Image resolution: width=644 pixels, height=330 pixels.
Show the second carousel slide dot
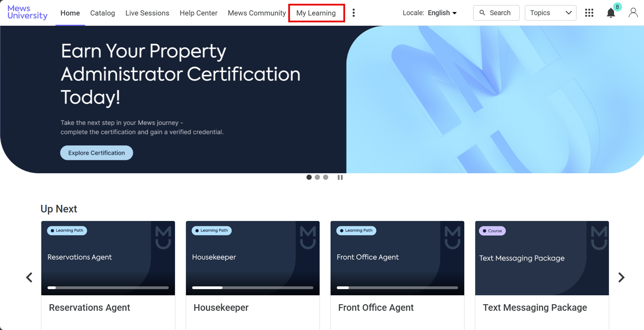[x=317, y=177]
